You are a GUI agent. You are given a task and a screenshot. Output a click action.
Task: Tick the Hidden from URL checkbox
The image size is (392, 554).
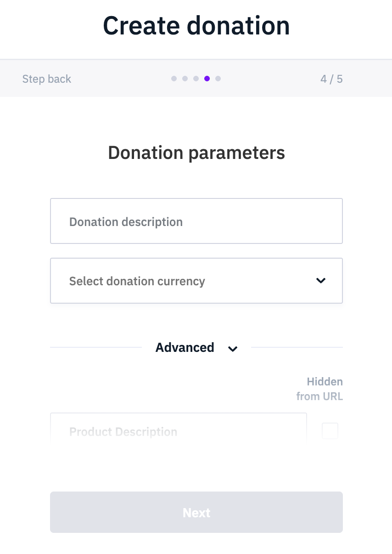330,431
